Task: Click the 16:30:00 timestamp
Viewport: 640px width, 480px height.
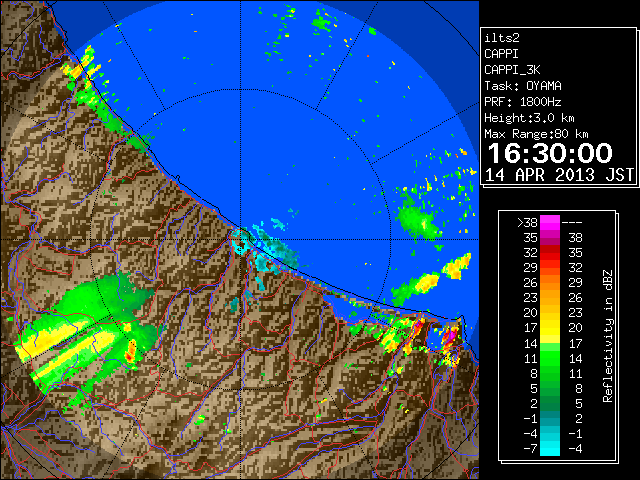Action: 550,153
